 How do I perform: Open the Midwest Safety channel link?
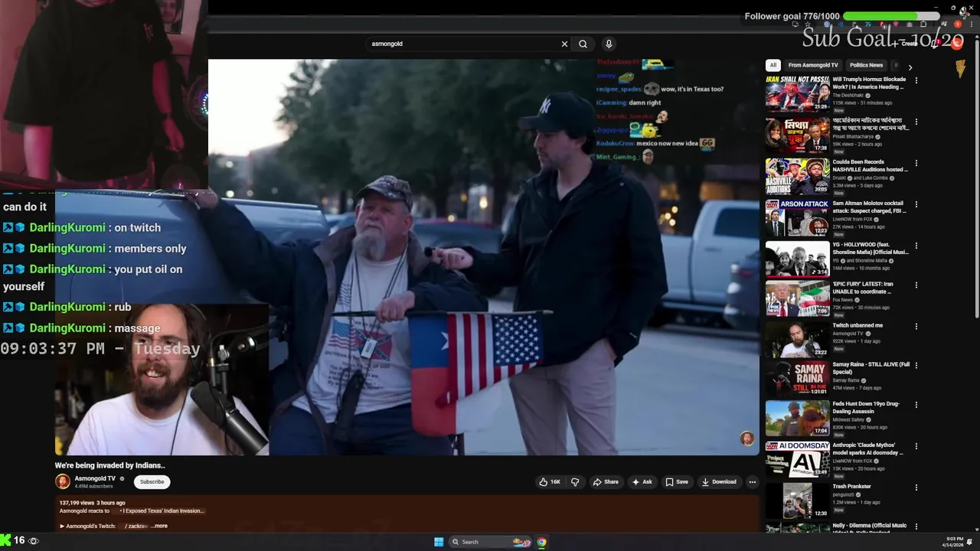[x=850, y=419]
